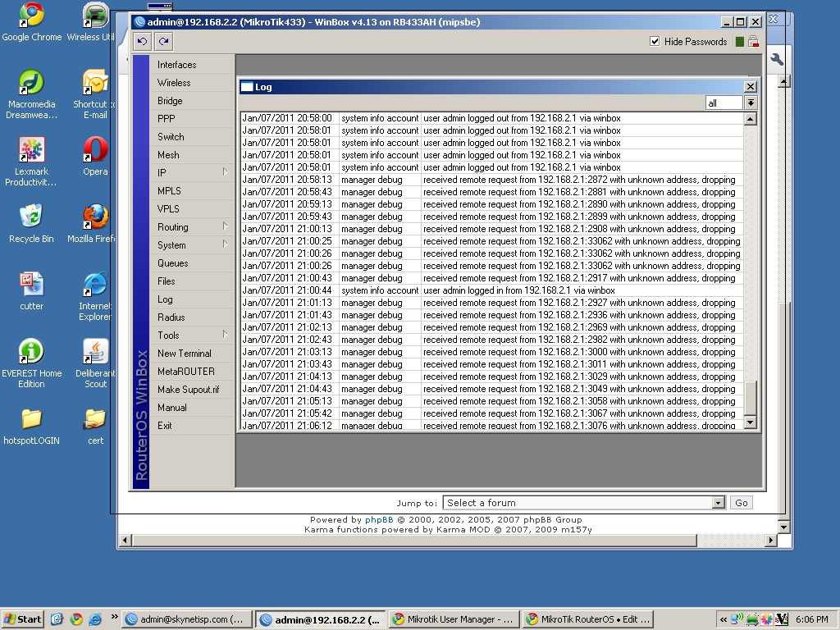Click the log filter 'all' input field

(724, 103)
